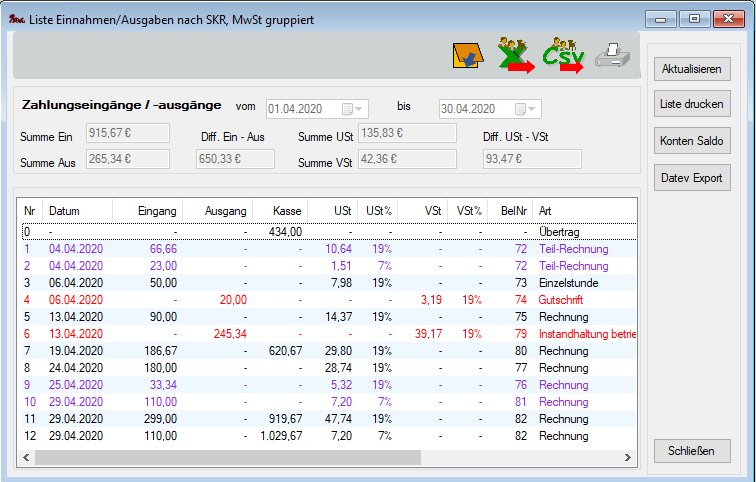
Task: Click the printer icon in toolbar
Action: (612, 57)
